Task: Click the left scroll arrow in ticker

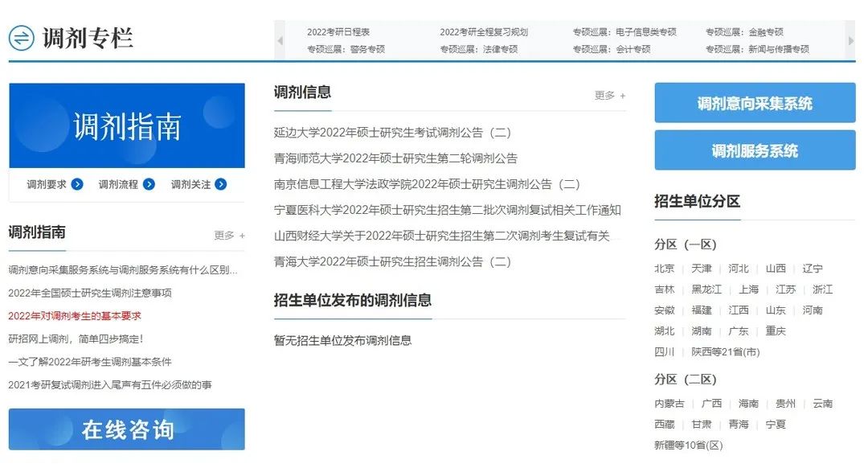Action: [280, 41]
